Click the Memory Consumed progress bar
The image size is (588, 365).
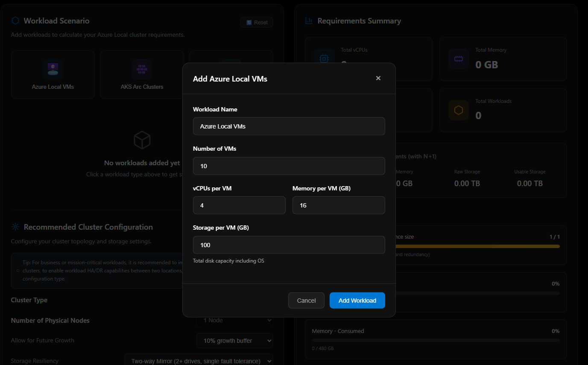point(436,340)
